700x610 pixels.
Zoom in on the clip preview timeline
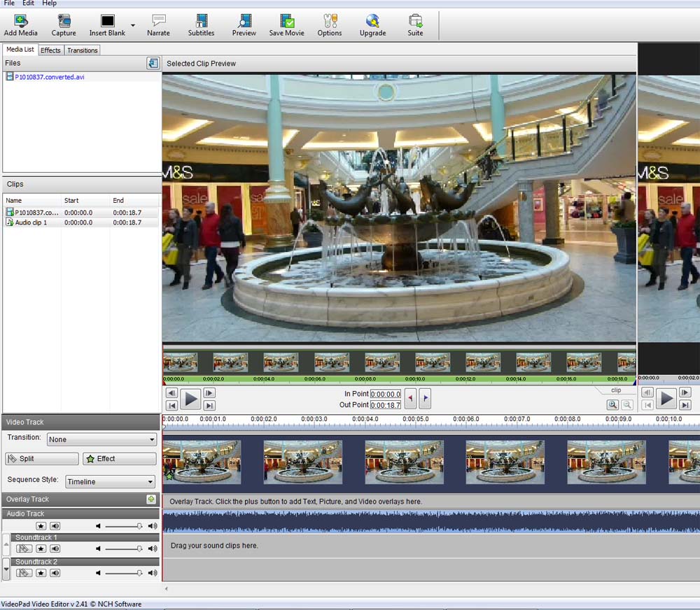pyautogui.click(x=612, y=404)
